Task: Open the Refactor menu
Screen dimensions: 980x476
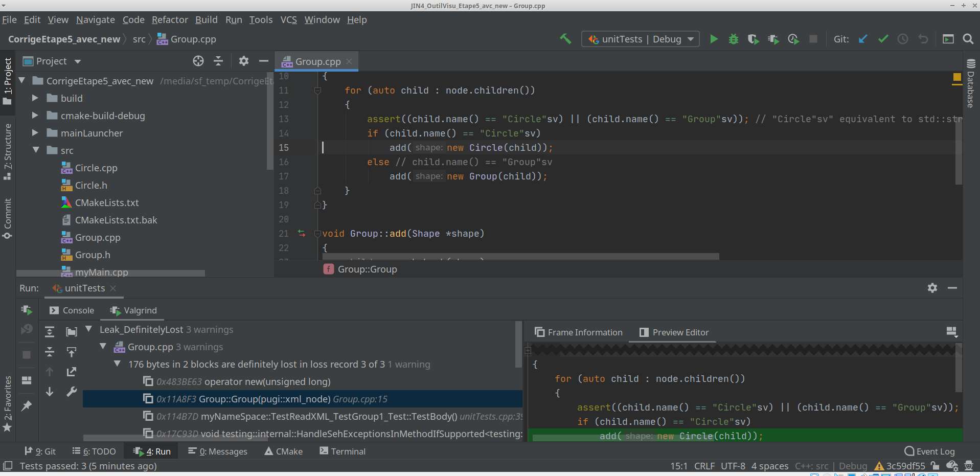Action: tap(170, 19)
